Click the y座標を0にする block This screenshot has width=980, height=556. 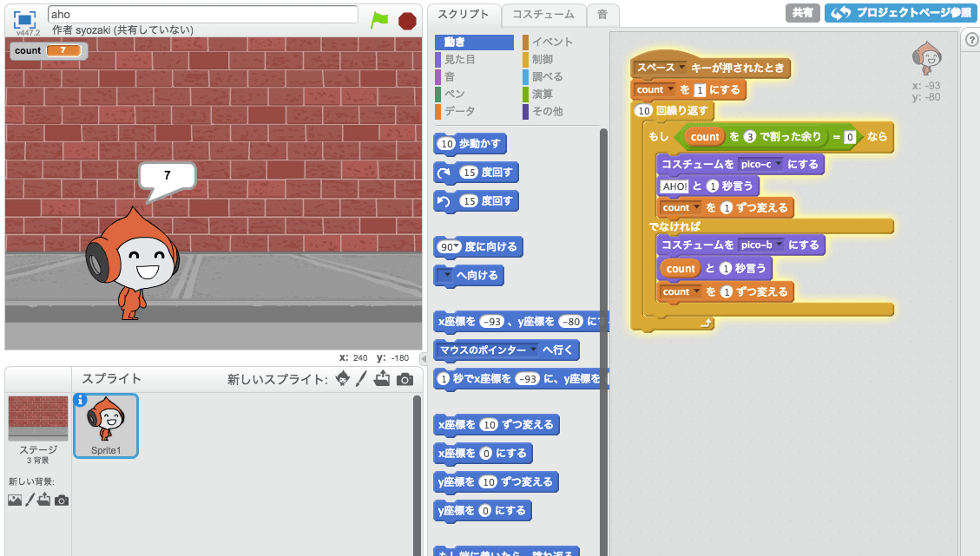(x=483, y=511)
